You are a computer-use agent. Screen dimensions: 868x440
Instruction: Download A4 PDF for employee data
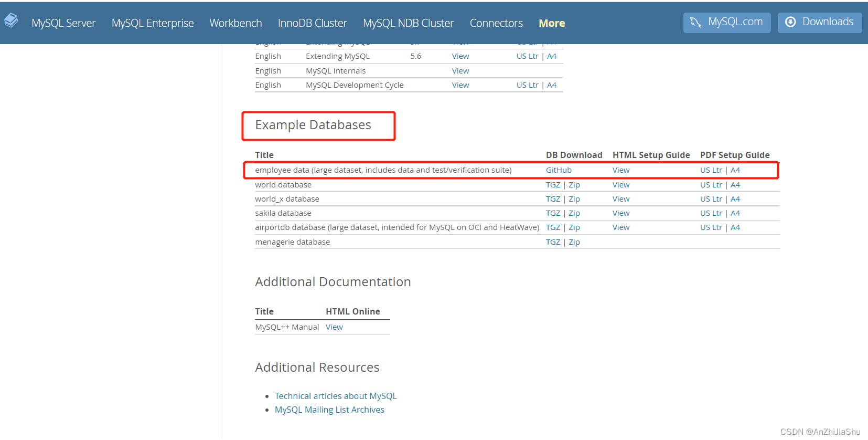point(735,170)
